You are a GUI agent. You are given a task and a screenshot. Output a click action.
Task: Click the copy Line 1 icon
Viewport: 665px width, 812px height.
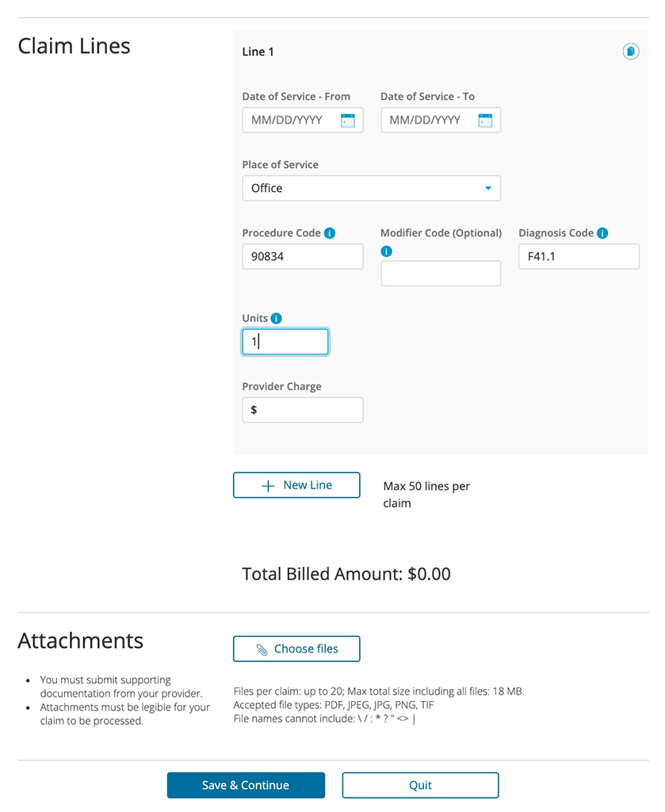pos(630,52)
